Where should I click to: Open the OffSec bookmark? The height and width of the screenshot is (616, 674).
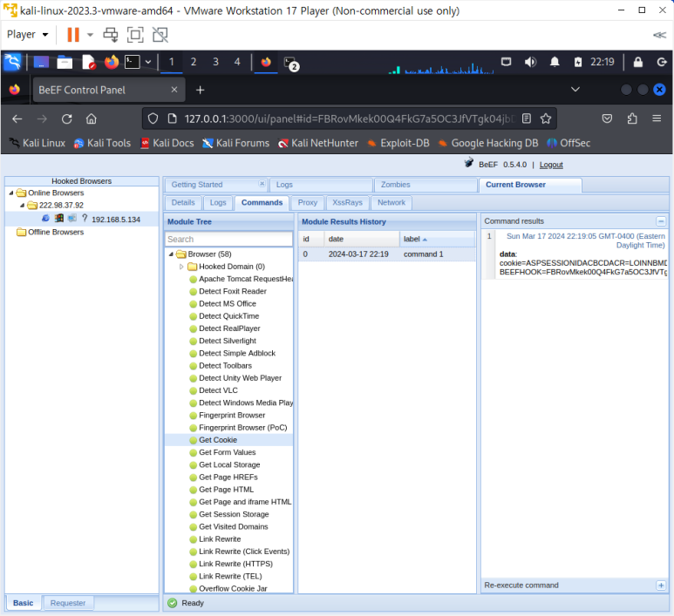(x=568, y=143)
